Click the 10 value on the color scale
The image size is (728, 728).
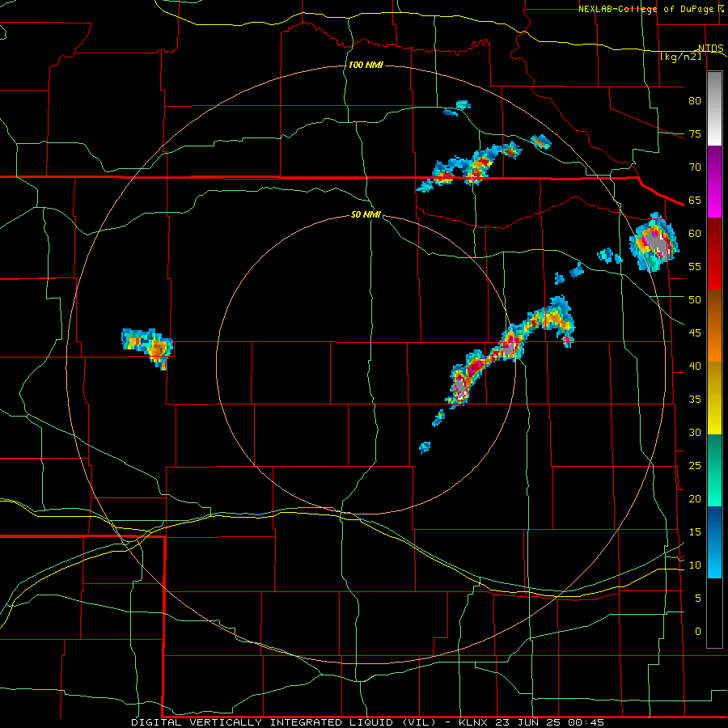(695, 565)
